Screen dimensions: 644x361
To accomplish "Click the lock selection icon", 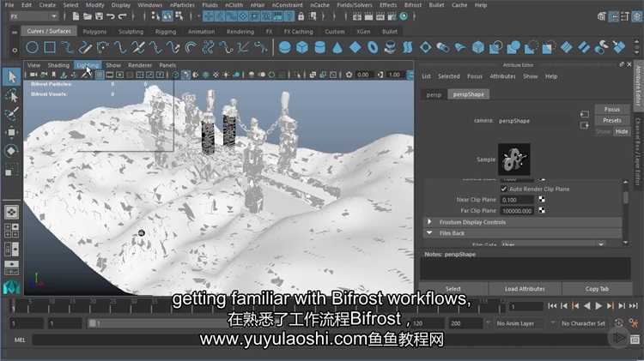I will (301, 16).
